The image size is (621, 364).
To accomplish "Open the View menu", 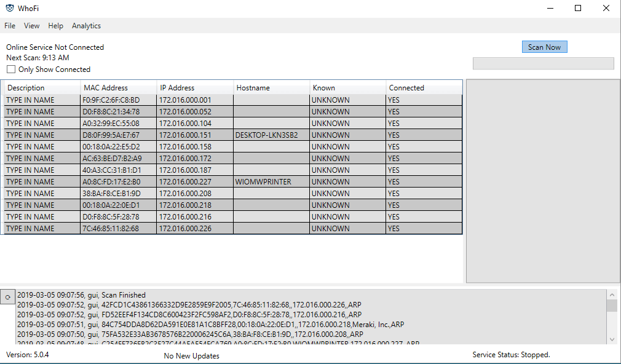I will [x=32, y=26].
